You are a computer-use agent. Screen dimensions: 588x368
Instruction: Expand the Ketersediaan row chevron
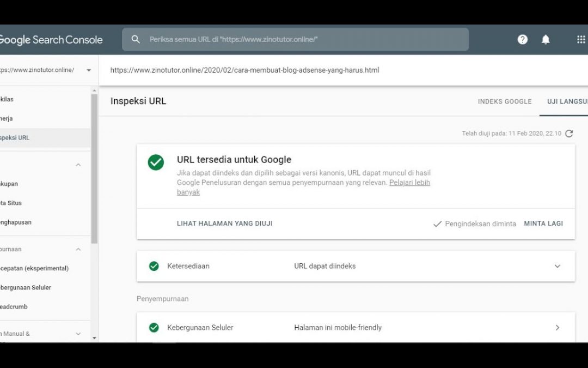[558, 266]
